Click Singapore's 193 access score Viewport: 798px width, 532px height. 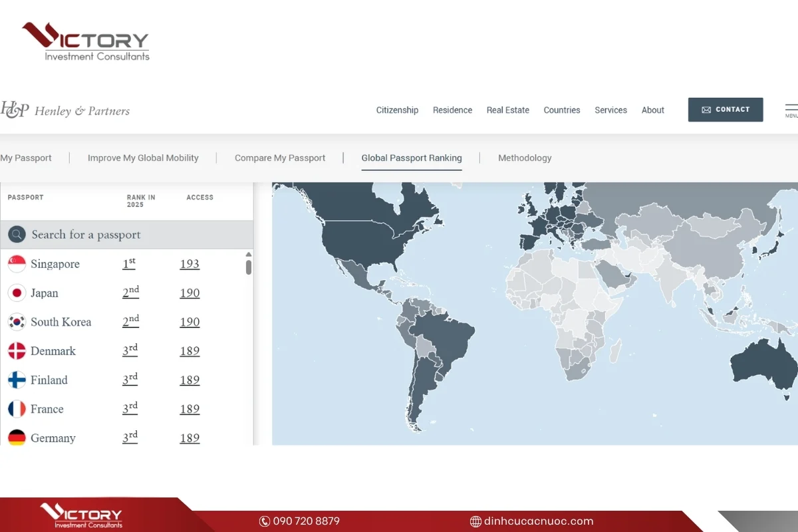(190, 264)
